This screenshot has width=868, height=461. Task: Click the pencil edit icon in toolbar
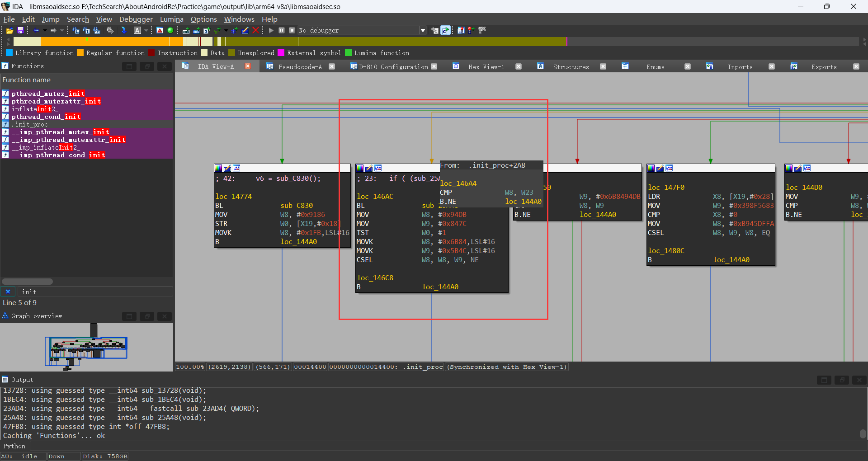(245, 30)
